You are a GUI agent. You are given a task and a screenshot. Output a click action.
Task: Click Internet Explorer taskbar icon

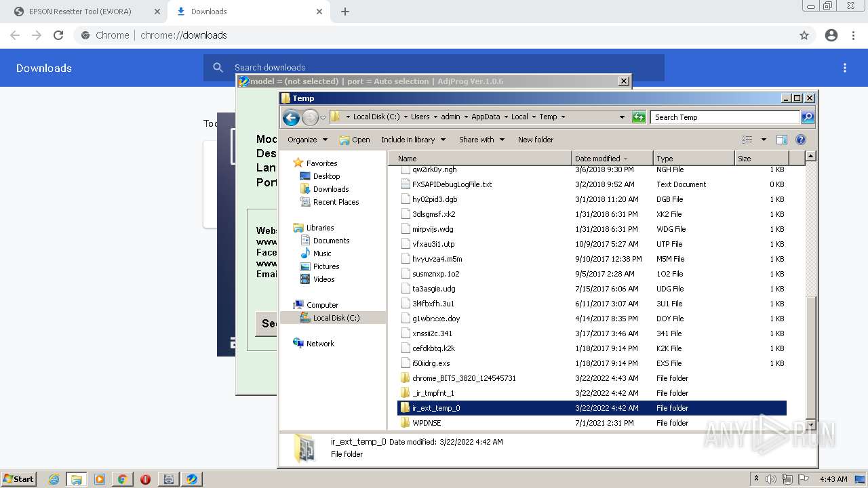point(54,479)
